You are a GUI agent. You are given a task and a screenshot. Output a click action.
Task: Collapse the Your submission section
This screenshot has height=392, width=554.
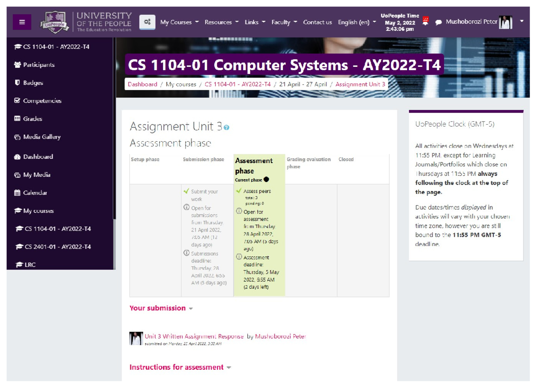tap(191, 308)
